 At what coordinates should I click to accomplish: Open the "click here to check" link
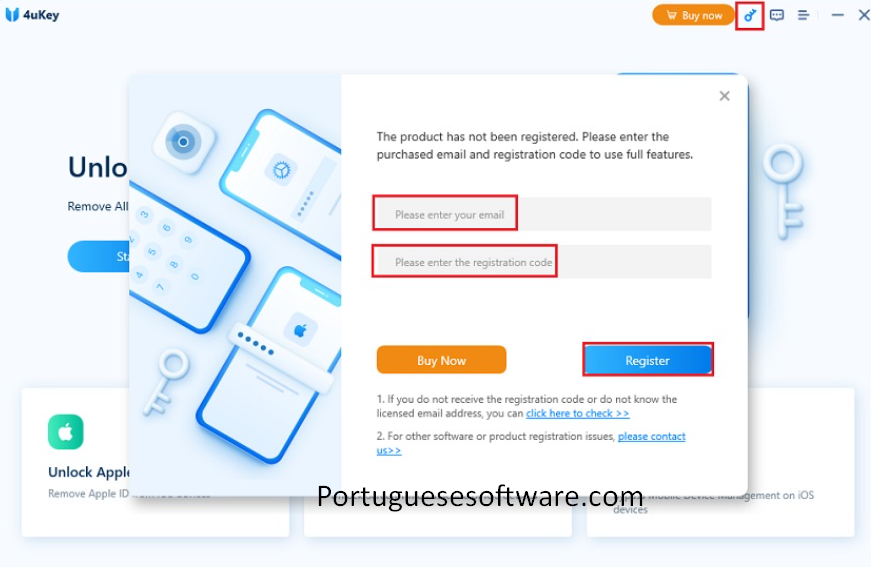click(578, 413)
